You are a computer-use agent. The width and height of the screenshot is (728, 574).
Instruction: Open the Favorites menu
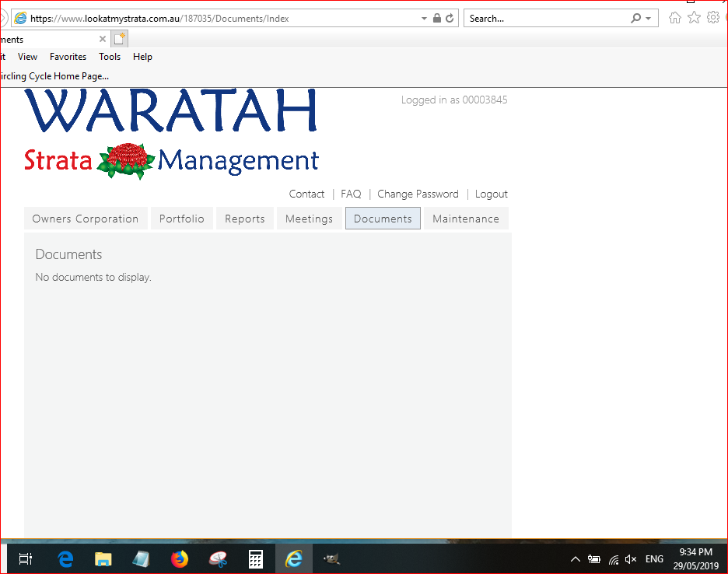(x=68, y=57)
